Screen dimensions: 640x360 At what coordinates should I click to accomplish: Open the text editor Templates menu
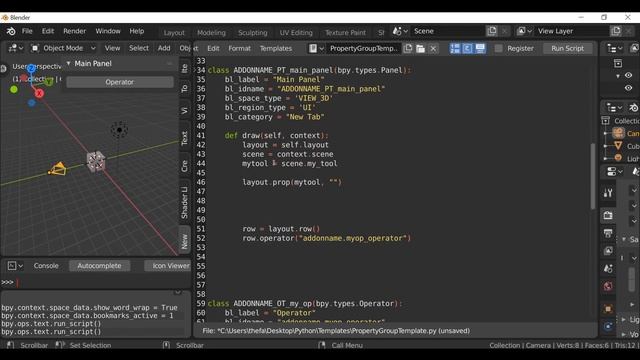coord(276,49)
